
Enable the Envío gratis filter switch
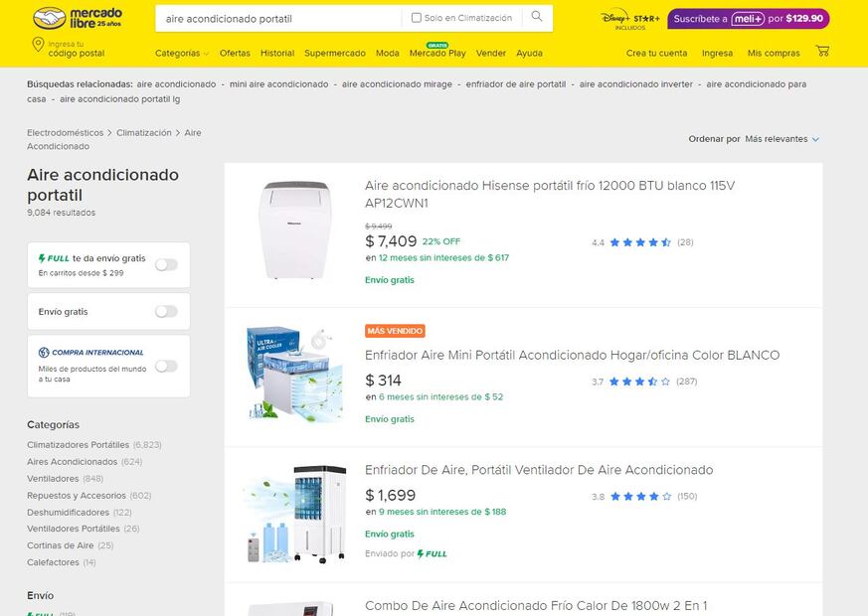click(x=166, y=311)
